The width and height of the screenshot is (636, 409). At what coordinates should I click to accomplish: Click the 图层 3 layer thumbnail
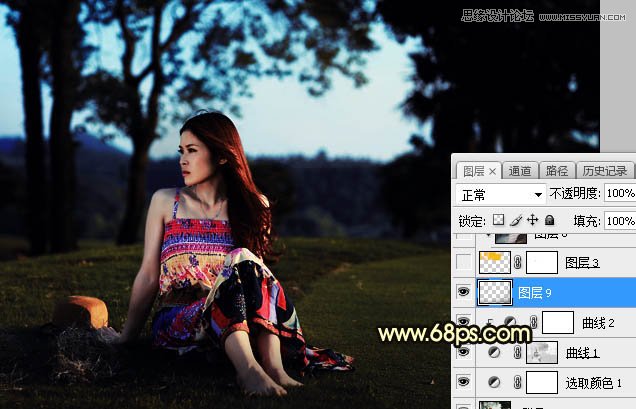coord(494,263)
